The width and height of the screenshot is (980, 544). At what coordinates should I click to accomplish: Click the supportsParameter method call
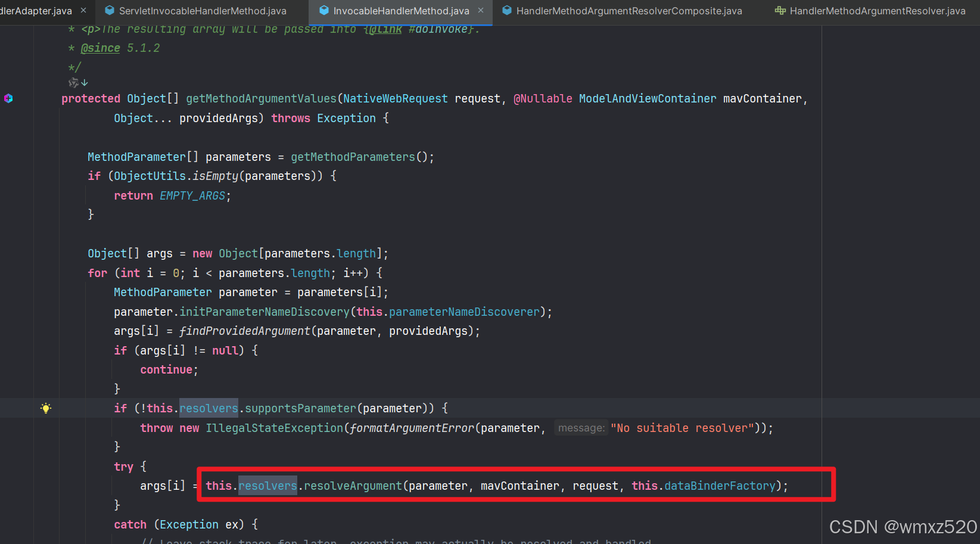coord(300,408)
